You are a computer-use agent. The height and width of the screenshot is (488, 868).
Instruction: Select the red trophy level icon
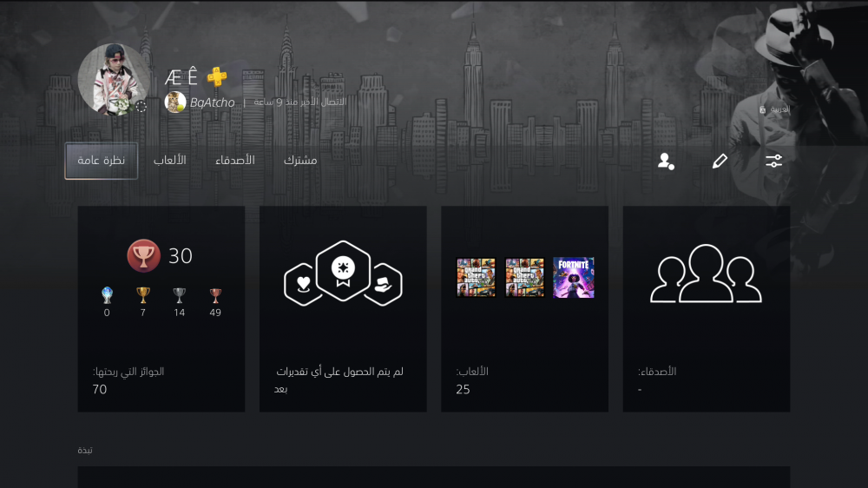[143, 256]
